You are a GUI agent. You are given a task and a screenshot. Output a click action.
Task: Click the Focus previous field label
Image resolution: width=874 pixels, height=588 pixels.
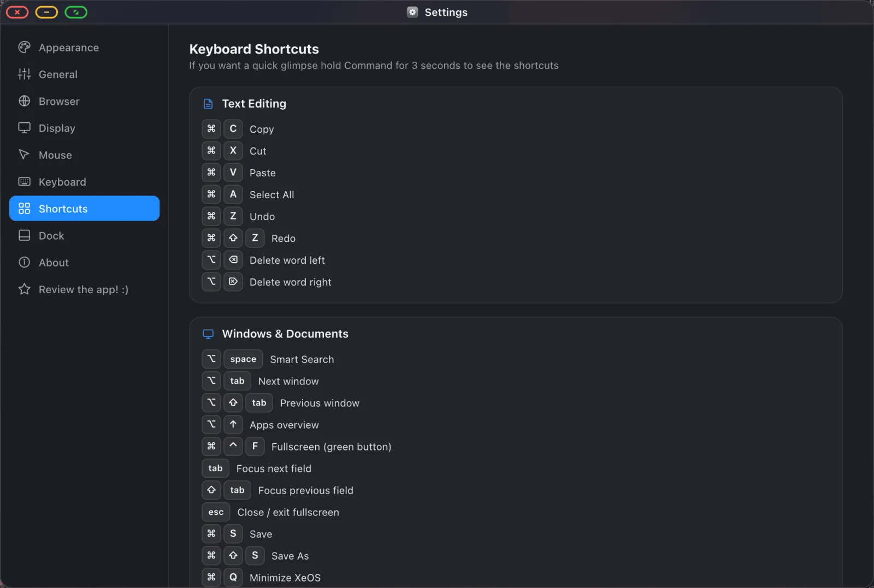[305, 490]
